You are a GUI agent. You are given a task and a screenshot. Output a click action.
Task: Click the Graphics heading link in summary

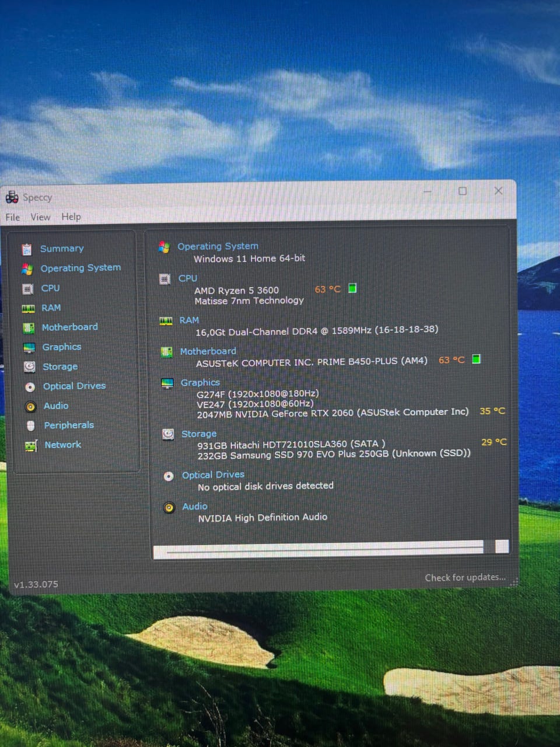click(x=200, y=383)
